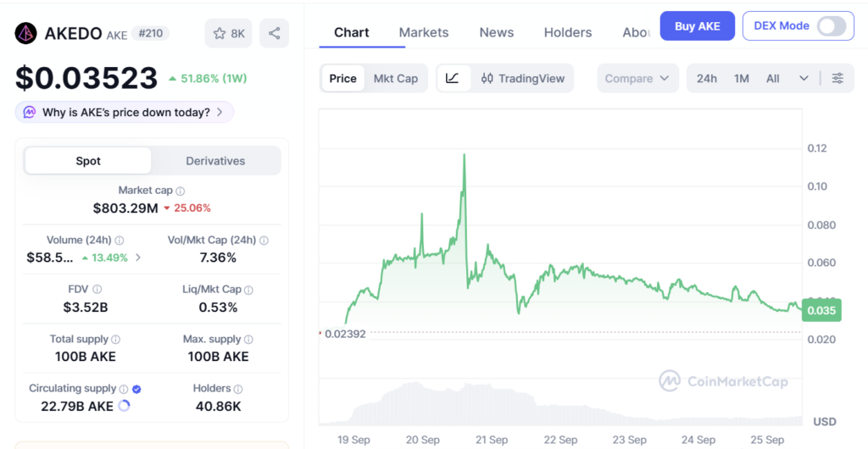
Task: Click info icon beside Liq/Mkt Cap
Action: click(x=248, y=290)
